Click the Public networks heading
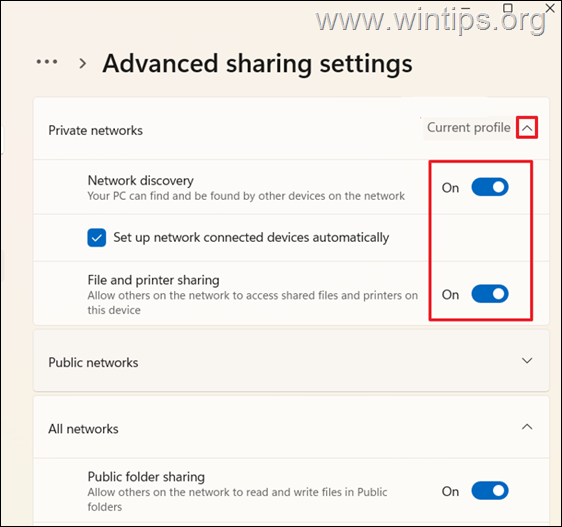562x527 pixels. tap(93, 362)
